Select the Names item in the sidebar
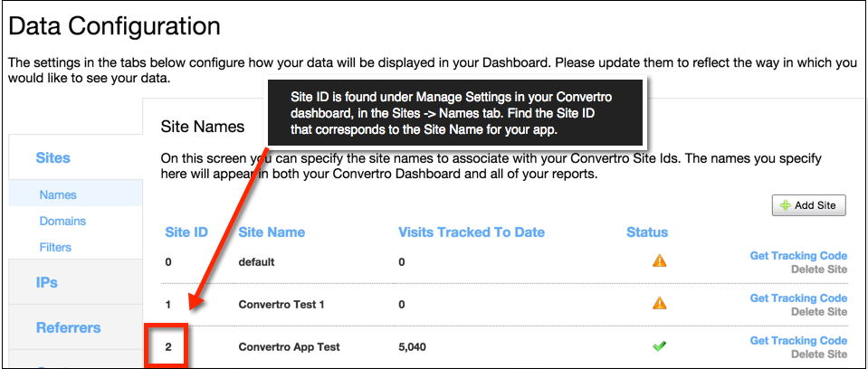This screenshot has width=868, height=369. click(x=58, y=194)
